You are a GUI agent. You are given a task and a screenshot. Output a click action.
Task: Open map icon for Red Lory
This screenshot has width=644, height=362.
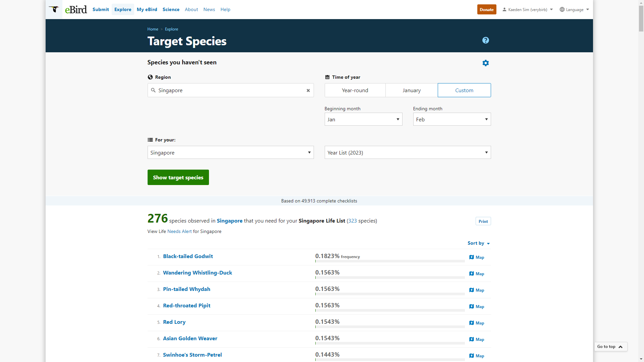(472, 323)
